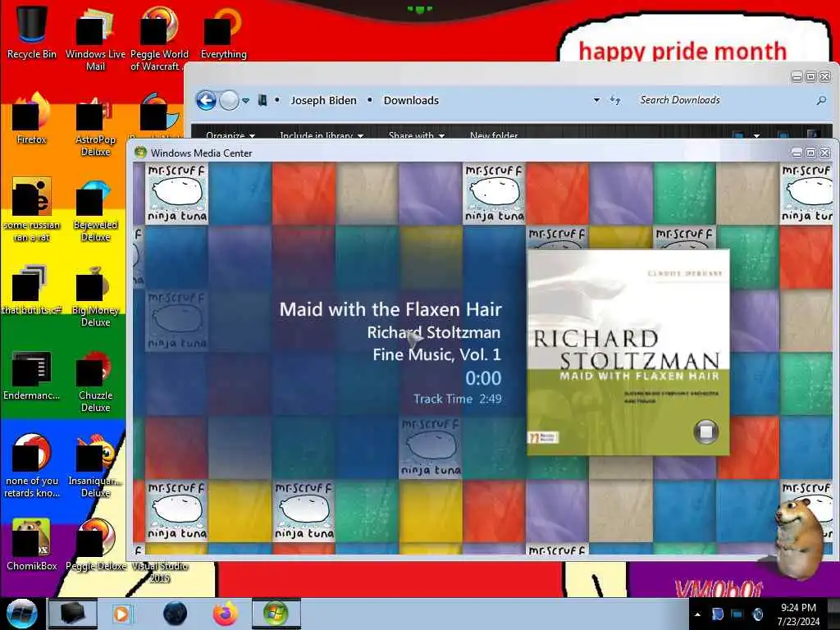Viewport: 840px width, 630px height.
Task: Select Big Money Deluxe desktop icon
Action: [95, 296]
